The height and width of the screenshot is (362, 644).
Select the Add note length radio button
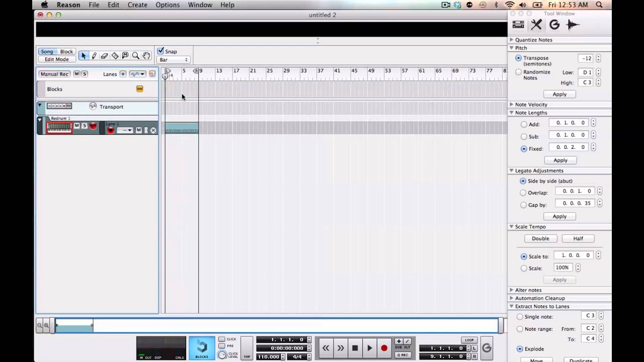pos(524,124)
